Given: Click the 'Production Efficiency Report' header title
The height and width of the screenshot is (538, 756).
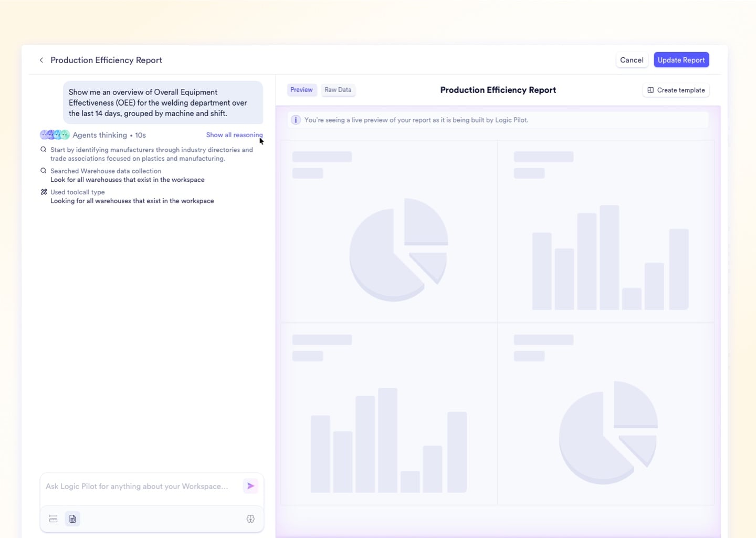Looking at the screenshot, I should pyautogui.click(x=106, y=60).
